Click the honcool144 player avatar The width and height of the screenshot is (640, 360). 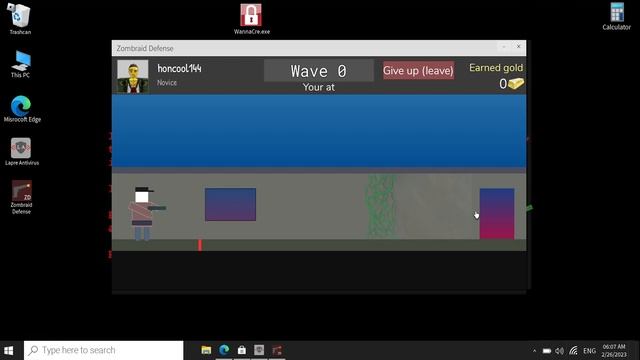(133, 76)
